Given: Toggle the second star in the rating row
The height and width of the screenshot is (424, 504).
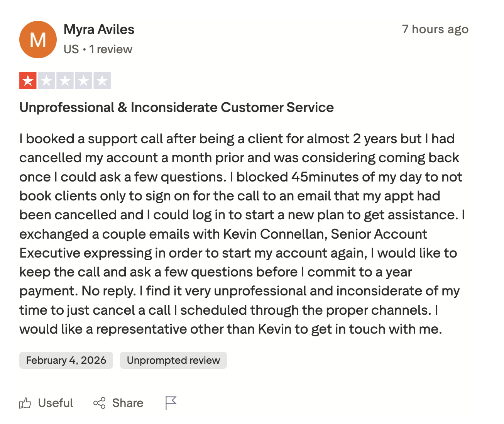Looking at the screenshot, I should 47,80.
